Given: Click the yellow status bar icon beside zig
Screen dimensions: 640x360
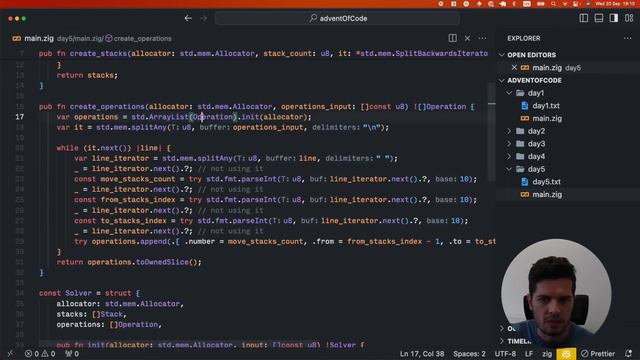Looking at the screenshot, I should point(566,354).
